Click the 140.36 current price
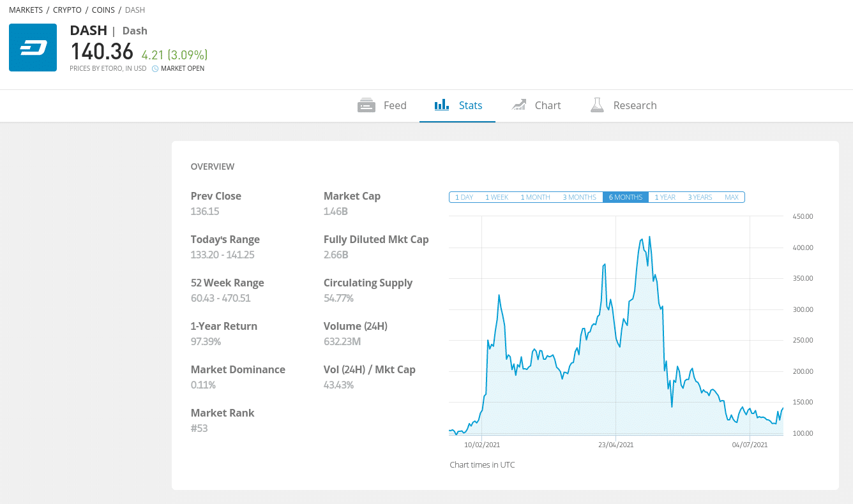 tap(102, 51)
